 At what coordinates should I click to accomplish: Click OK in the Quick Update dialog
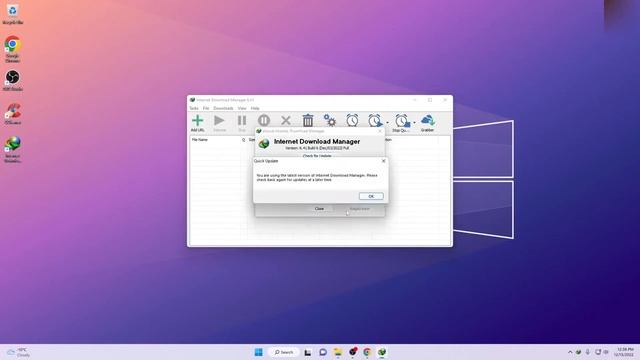point(371,196)
